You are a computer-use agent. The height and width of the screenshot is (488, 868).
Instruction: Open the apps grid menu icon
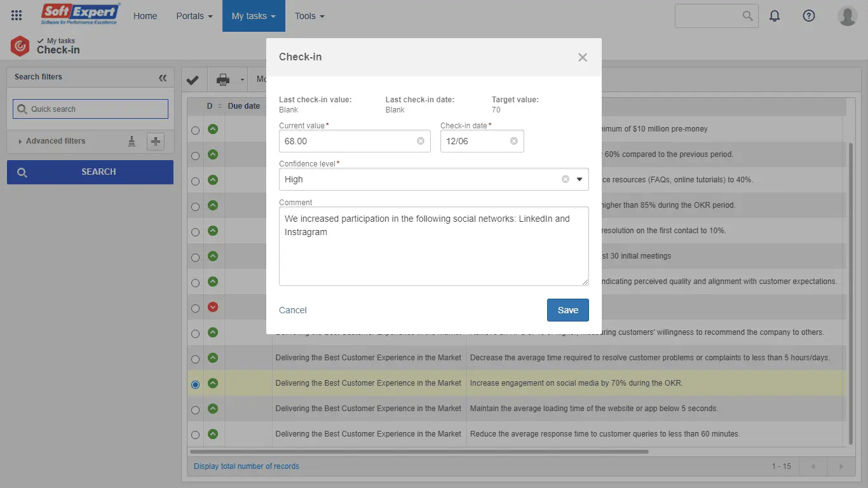click(x=17, y=16)
